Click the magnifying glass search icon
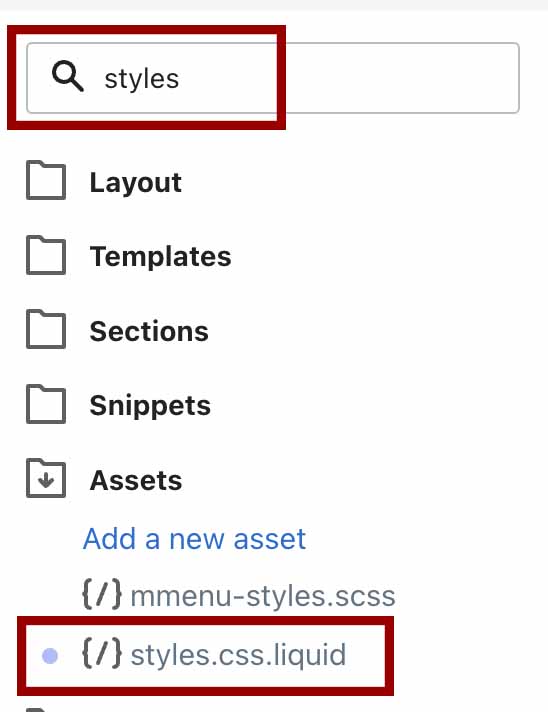This screenshot has height=712, width=548. [x=68, y=76]
